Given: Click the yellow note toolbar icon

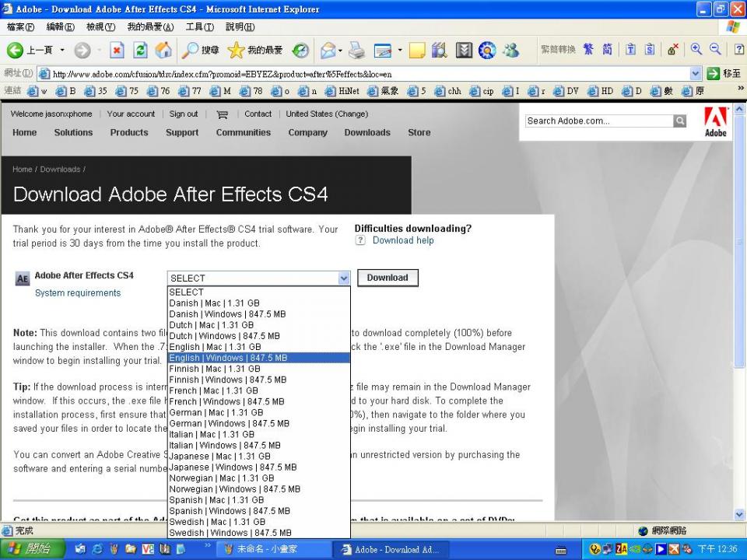Looking at the screenshot, I should pos(417,50).
